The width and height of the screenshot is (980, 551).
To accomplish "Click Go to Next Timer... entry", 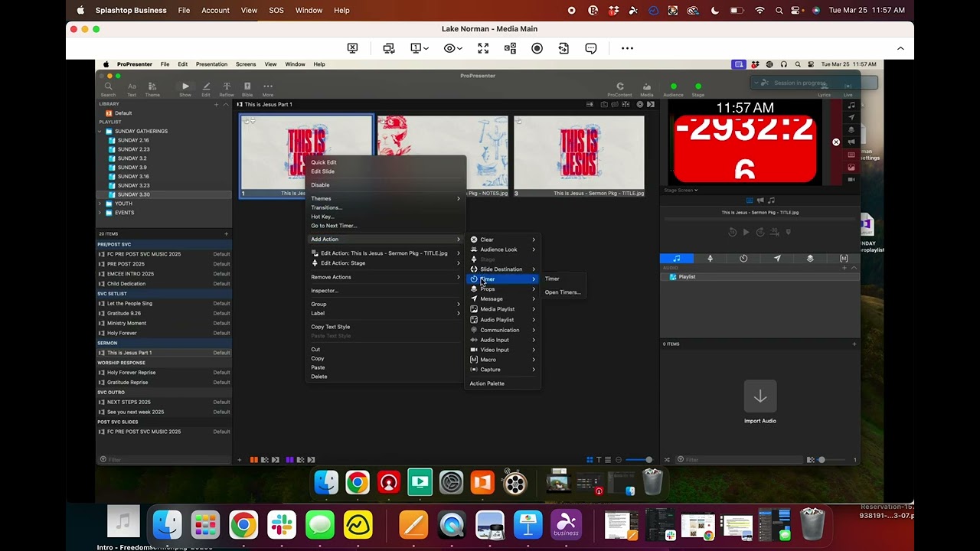I will click(x=334, y=226).
